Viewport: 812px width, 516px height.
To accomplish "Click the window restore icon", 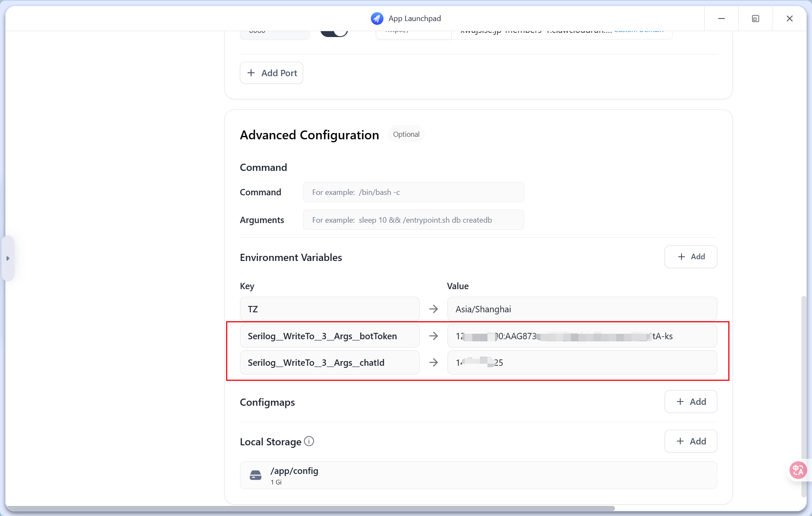I will click(x=755, y=19).
